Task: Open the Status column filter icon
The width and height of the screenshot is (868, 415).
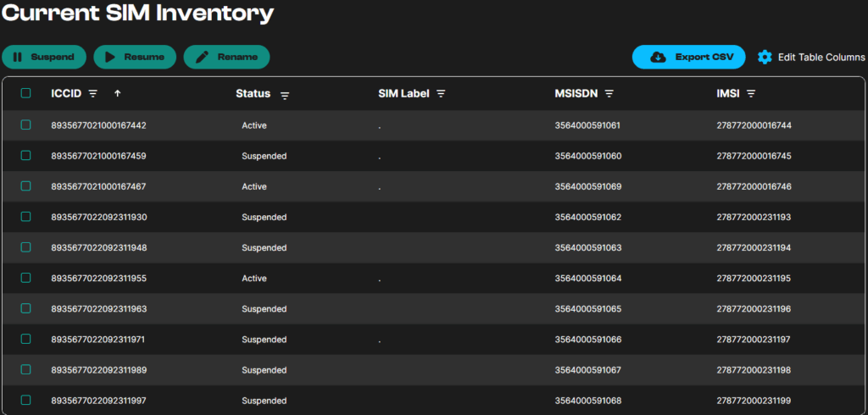Action: [285, 95]
